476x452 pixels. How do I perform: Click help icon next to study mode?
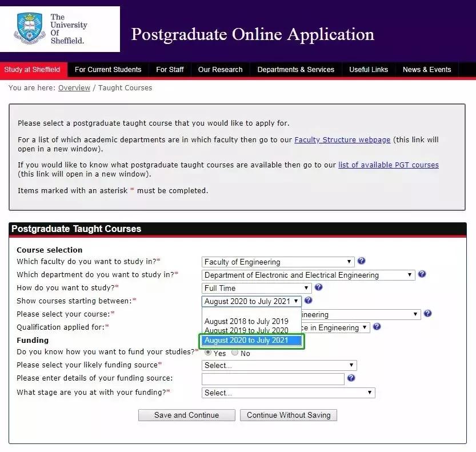point(318,287)
